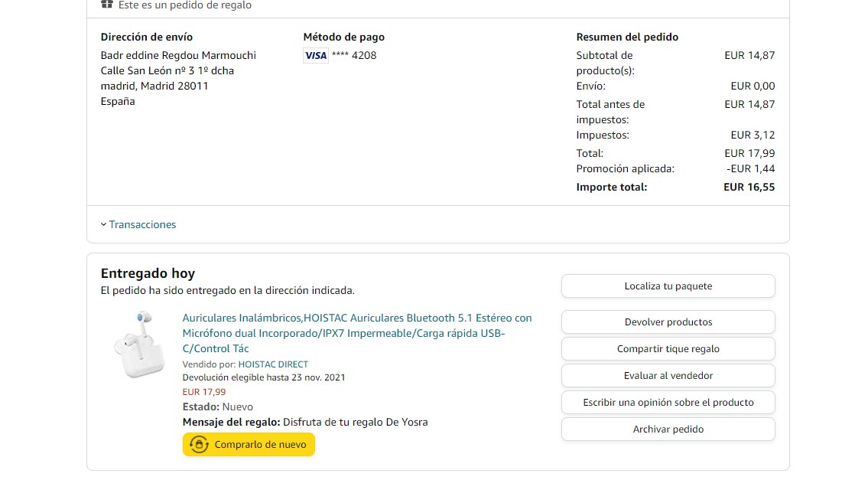Viewport: 868px width, 480px height.
Task: Open the white earbuds product thumbnail
Action: 138,344
